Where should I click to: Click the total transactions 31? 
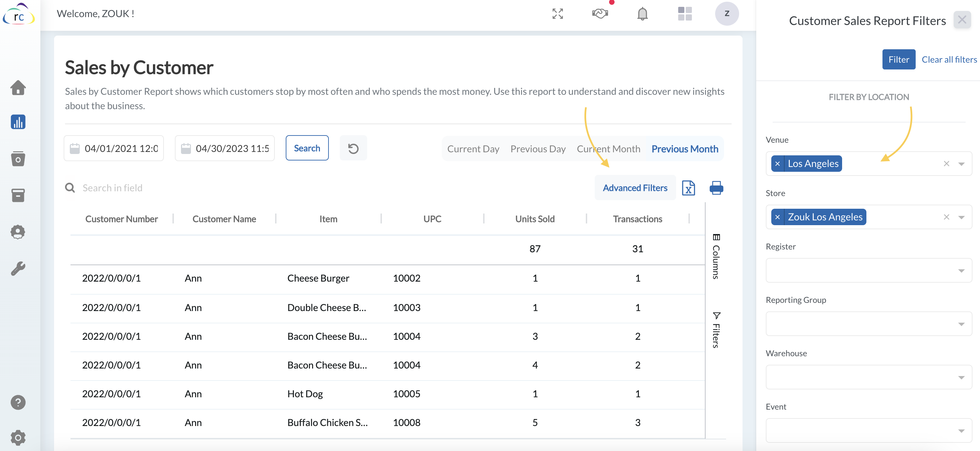[637, 249]
